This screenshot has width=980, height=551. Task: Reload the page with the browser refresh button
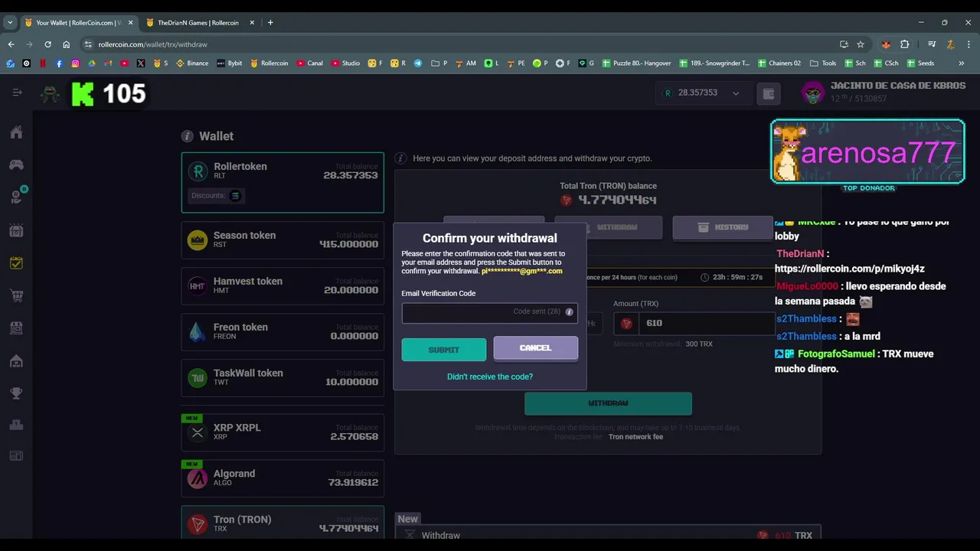[x=47, y=44]
